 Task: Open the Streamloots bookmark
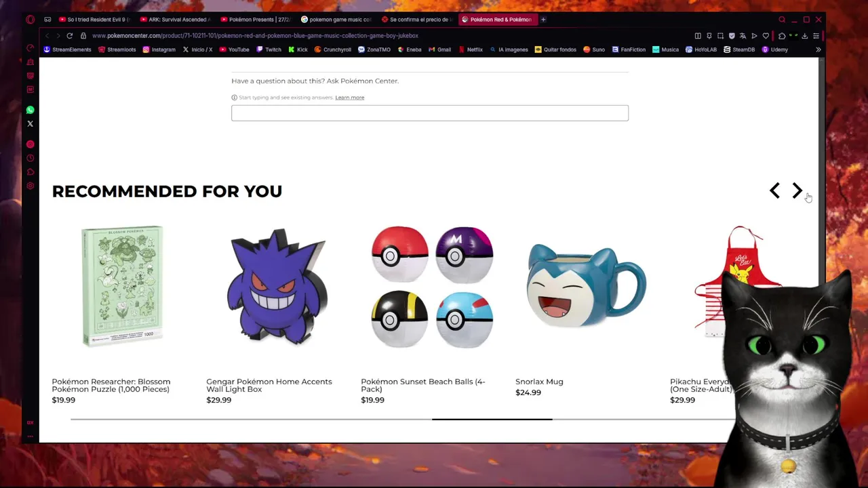[x=117, y=49]
